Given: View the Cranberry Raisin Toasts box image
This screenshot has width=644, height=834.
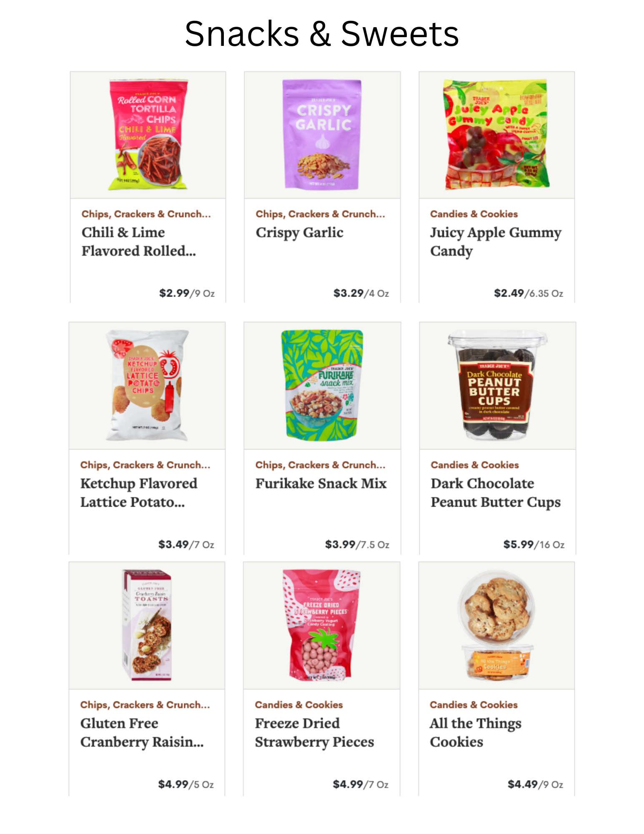Looking at the screenshot, I should coord(147,625).
